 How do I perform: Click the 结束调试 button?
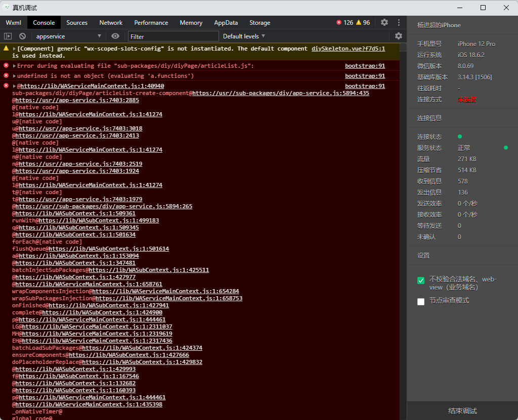point(462,411)
